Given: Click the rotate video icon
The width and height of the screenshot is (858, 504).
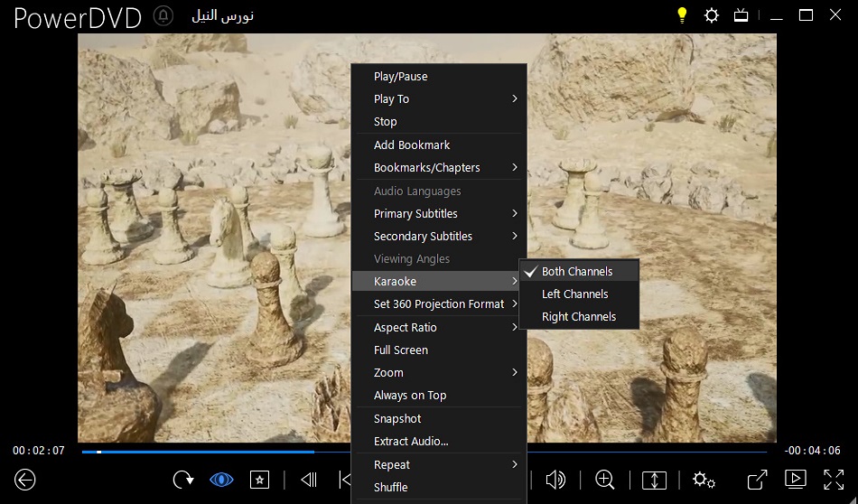Looking at the screenshot, I should point(183,480).
